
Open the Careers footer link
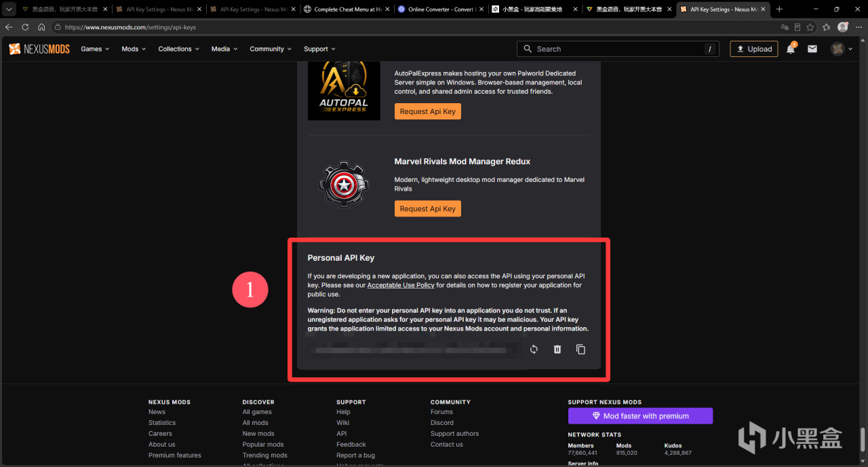160,433
